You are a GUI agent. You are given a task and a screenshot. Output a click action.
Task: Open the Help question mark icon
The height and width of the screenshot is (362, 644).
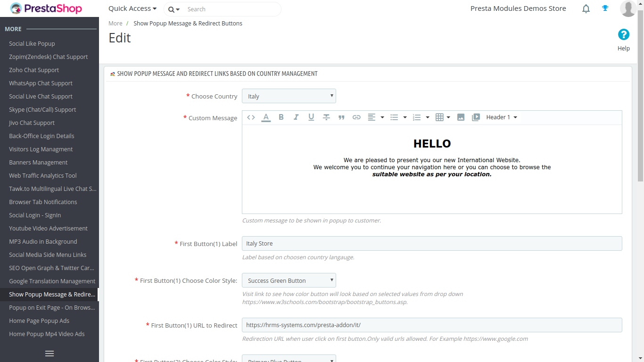pyautogui.click(x=624, y=34)
